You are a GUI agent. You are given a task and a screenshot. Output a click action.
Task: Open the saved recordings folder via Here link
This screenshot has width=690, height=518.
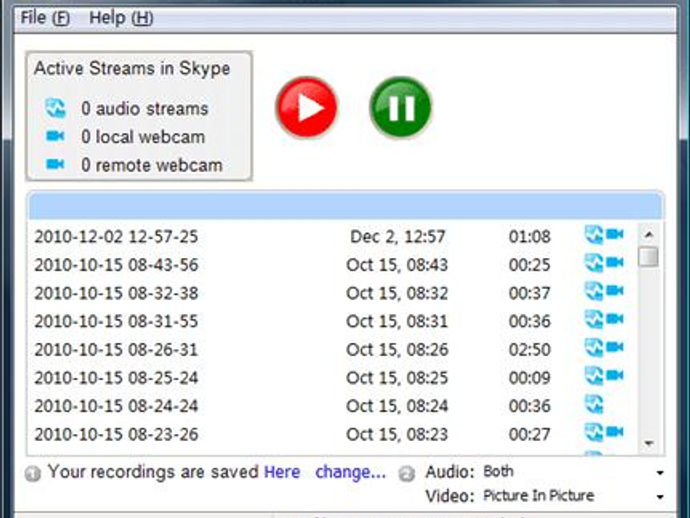(x=282, y=472)
